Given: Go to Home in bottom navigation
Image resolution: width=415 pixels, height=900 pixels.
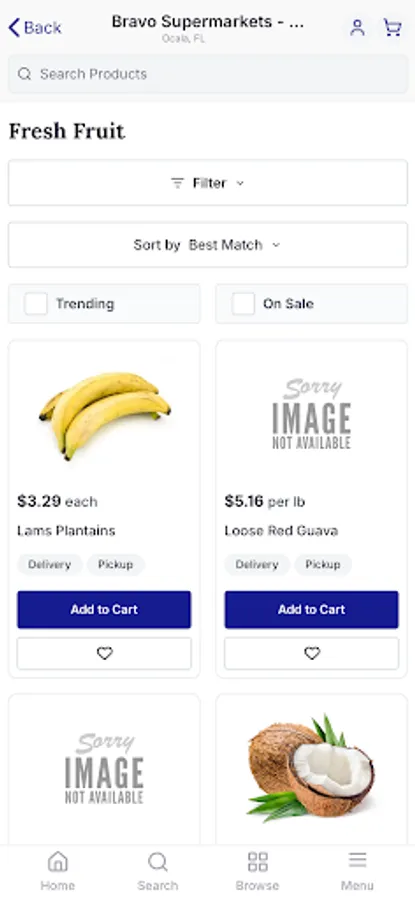Looking at the screenshot, I should pos(57,870).
